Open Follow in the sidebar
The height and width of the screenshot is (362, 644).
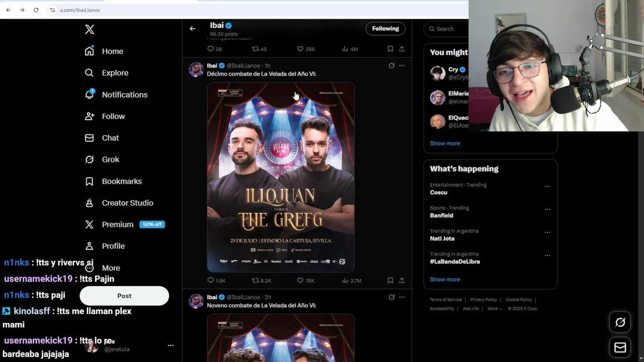coord(105,116)
